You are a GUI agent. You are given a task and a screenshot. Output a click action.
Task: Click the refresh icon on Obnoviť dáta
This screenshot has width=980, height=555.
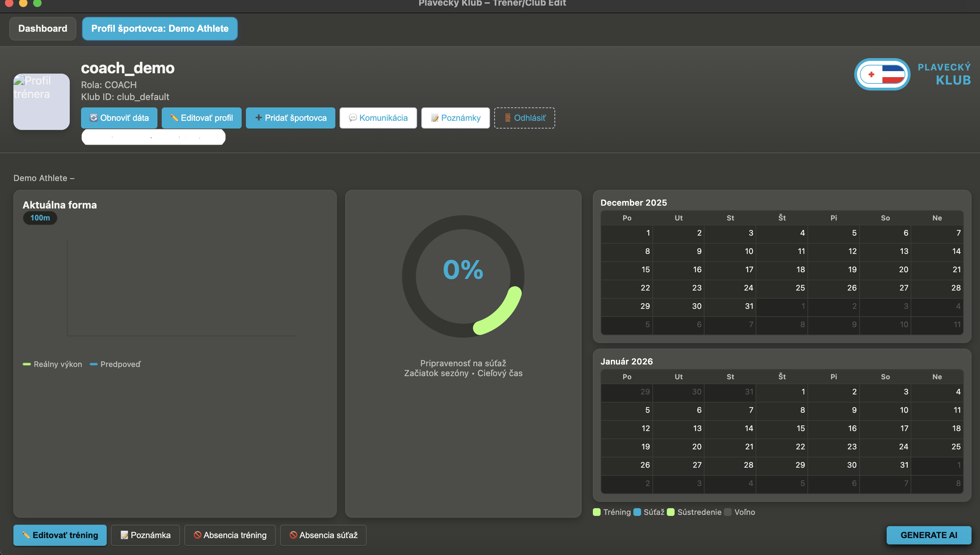click(93, 118)
